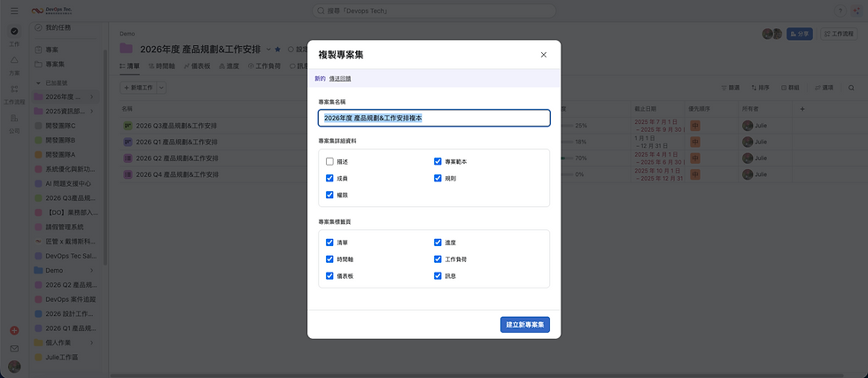Open the mail inbox icon
Image resolution: width=868 pixels, height=378 pixels.
coord(14,349)
